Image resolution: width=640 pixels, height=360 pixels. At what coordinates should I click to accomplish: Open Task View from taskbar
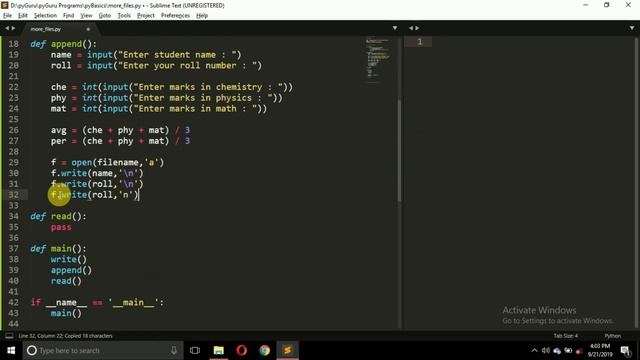click(195, 350)
